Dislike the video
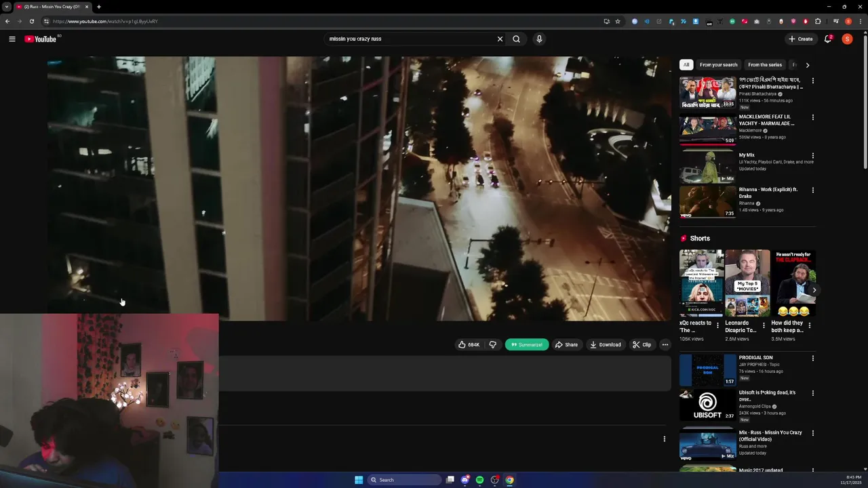Image resolution: width=868 pixels, height=488 pixels. coord(492,344)
